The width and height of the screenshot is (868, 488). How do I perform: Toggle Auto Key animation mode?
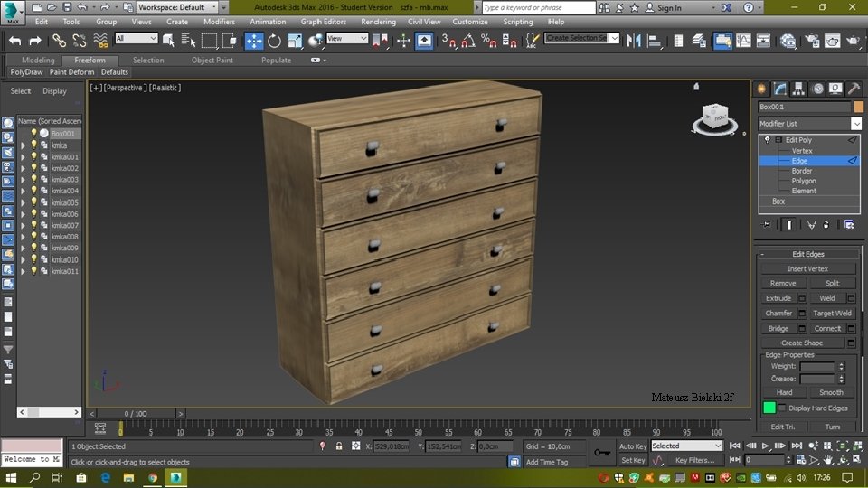point(633,446)
